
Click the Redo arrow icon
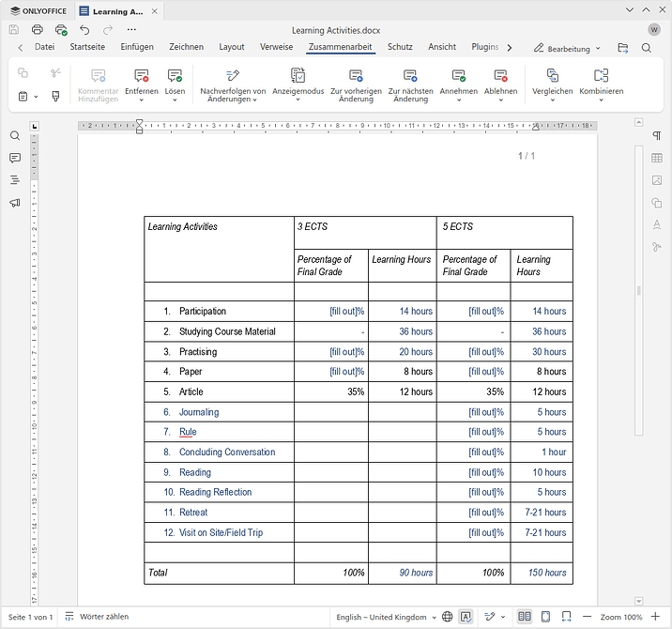[x=108, y=30]
